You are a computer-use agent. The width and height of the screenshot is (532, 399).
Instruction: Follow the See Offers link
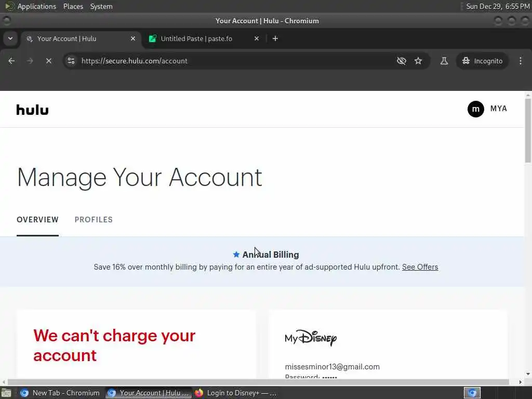420,267
